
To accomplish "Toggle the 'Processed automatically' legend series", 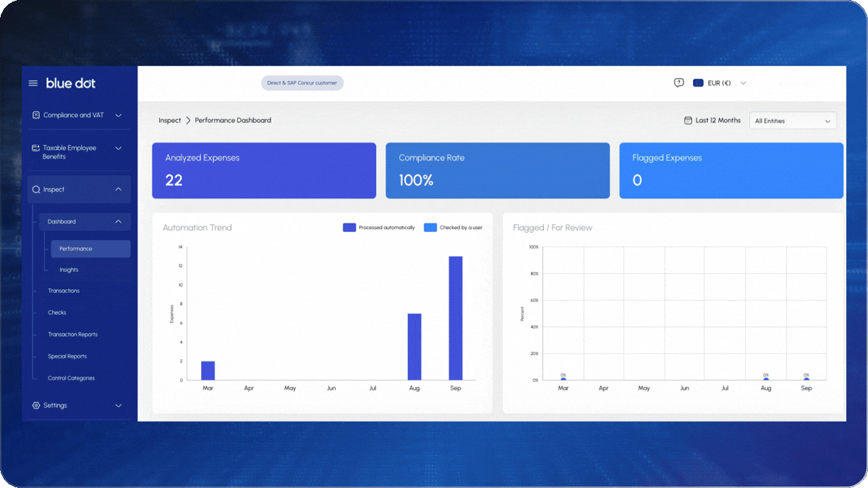I will pyautogui.click(x=379, y=228).
